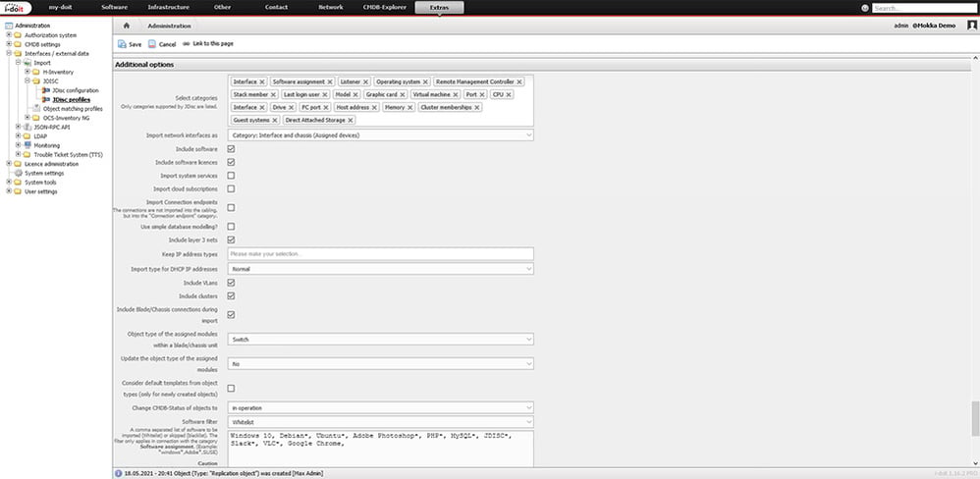Remove the Remote Management Controller tag

click(x=519, y=81)
